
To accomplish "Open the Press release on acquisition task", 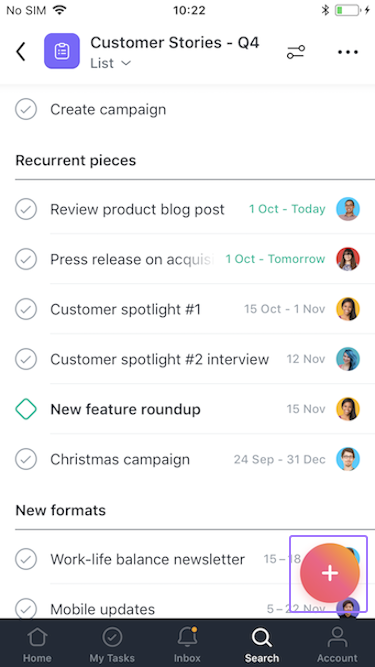I will coord(188,259).
